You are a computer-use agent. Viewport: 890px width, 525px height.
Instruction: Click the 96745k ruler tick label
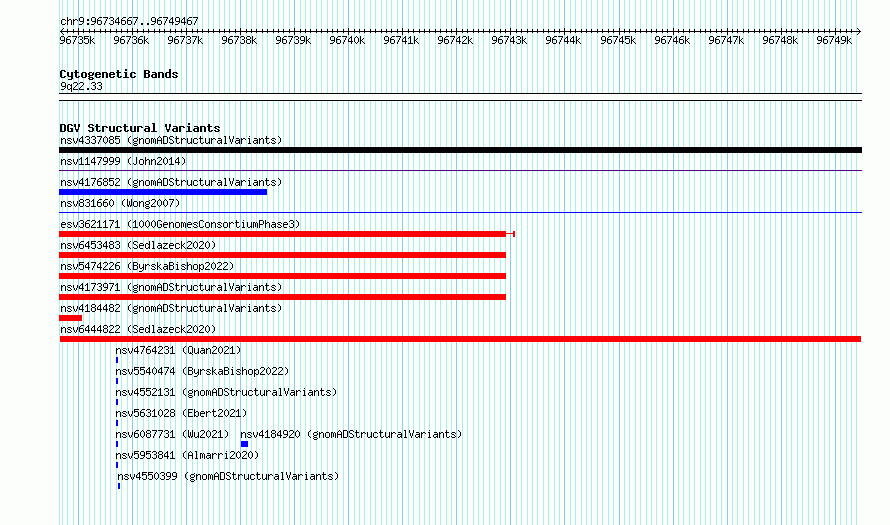pyautogui.click(x=618, y=40)
